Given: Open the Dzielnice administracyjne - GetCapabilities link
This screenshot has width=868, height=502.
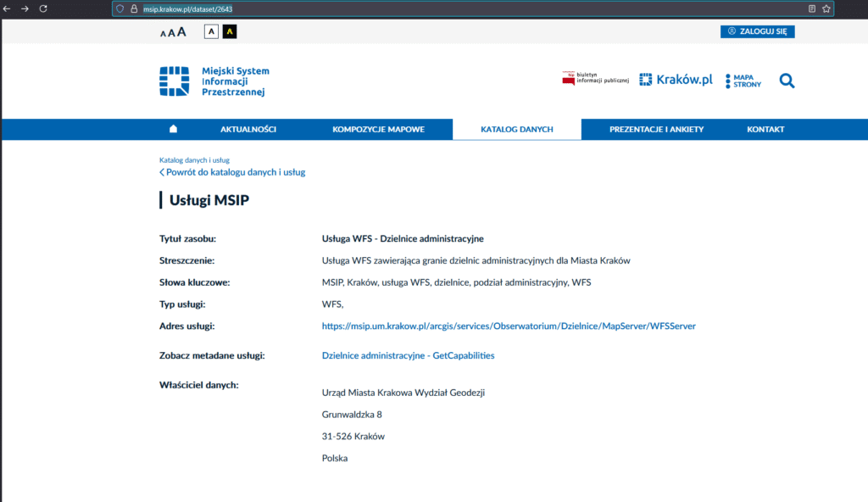Looking at the screenshot, I should [408, 355].
